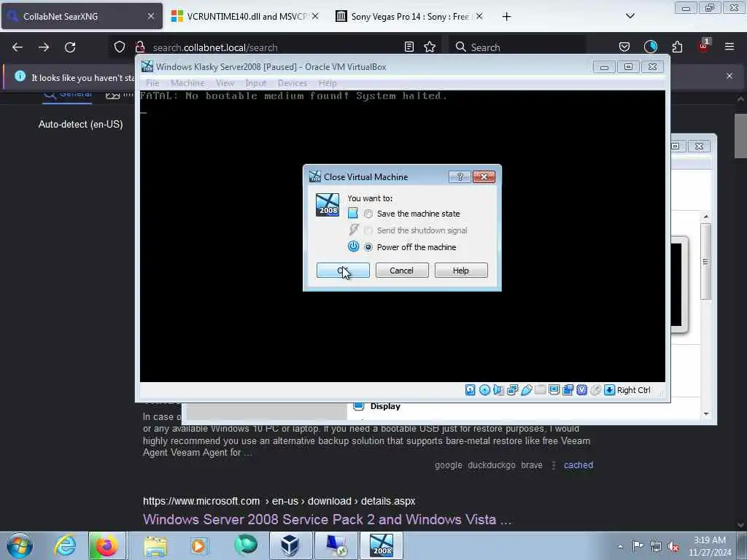The height and width of the screenshot is (560, 747).
Task: Go back to previous page in Firefox
Action: click(x=18, y=47)
